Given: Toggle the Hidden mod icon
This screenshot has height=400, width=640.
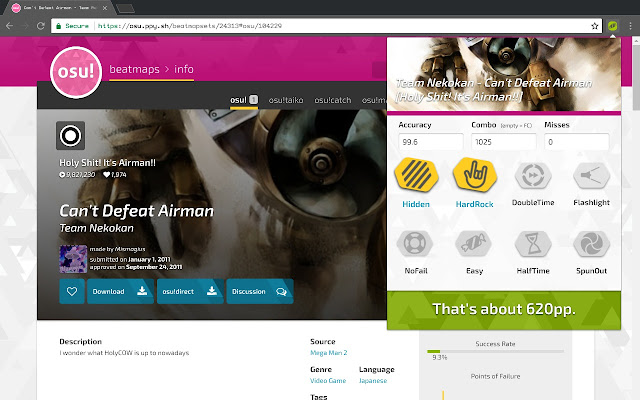Looking at the screenshot, I should (x=416, y=175).
